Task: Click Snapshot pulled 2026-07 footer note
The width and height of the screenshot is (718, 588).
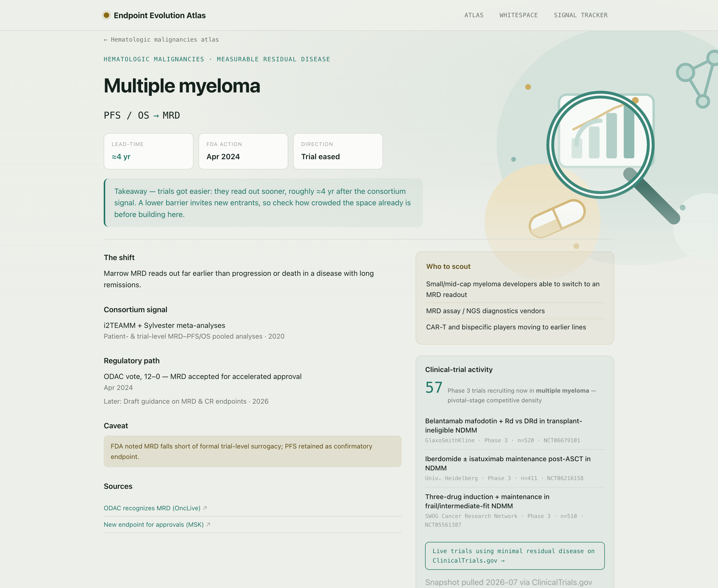Action: point(509,582)
